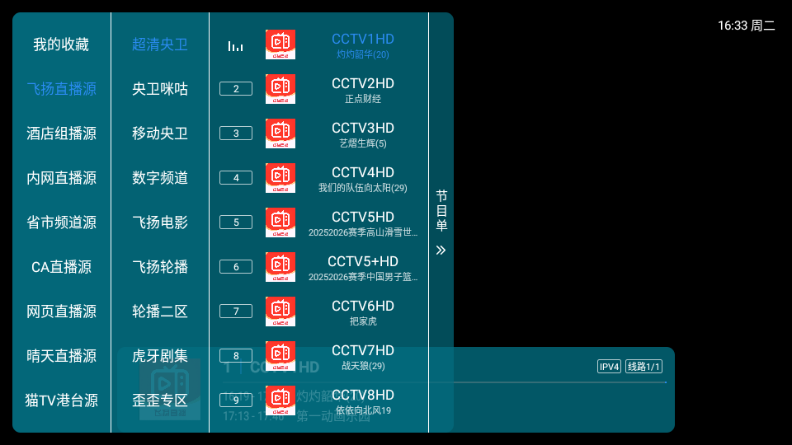Open the 移动央卫 category

click(x=160, y=133)
